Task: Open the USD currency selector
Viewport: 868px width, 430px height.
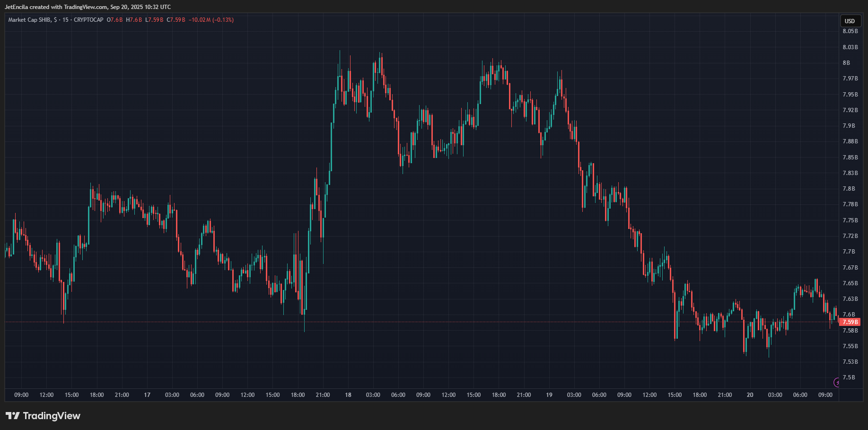Action: pos(850,21)
